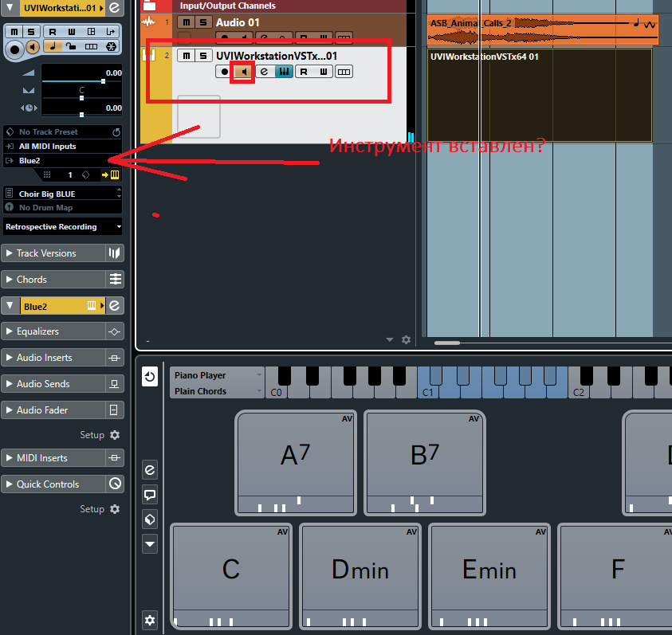Solo the Audio 01 track
Image resolution: width=672 pixels, height=635 pixels.
tap(203, 22)
